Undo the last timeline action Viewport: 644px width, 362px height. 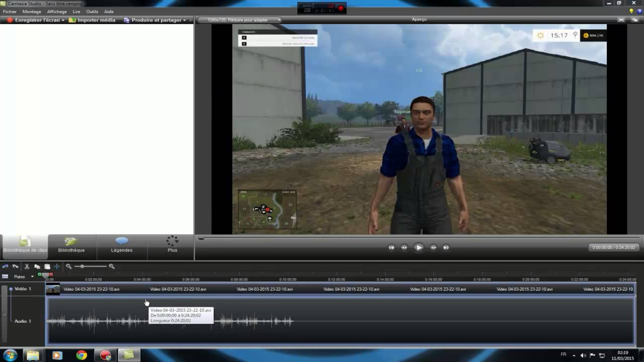pyautogui.click(x=5, y=266)
